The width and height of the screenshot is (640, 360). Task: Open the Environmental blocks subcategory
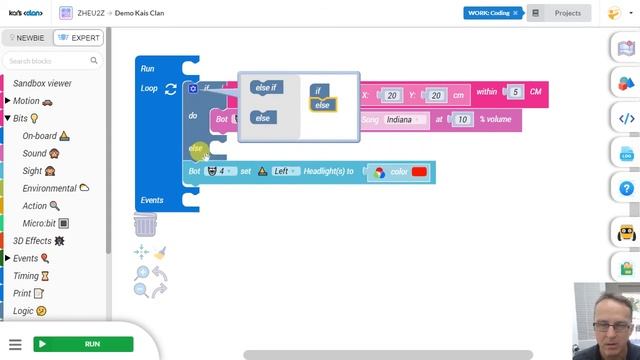coord(56,188)
